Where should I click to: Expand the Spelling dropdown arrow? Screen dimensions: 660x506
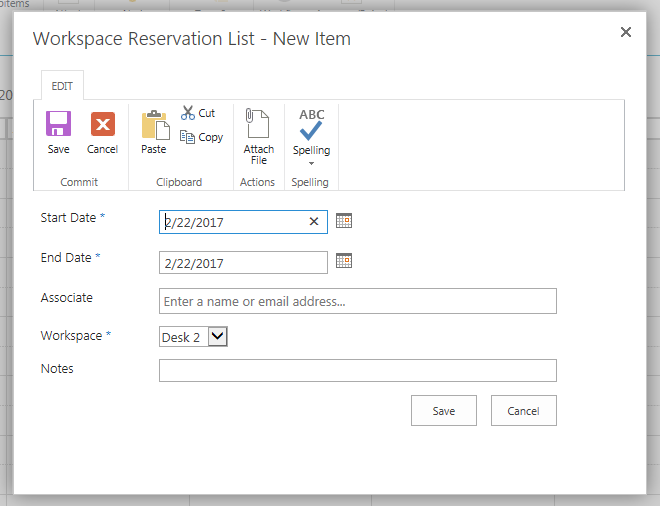(311, 163)
